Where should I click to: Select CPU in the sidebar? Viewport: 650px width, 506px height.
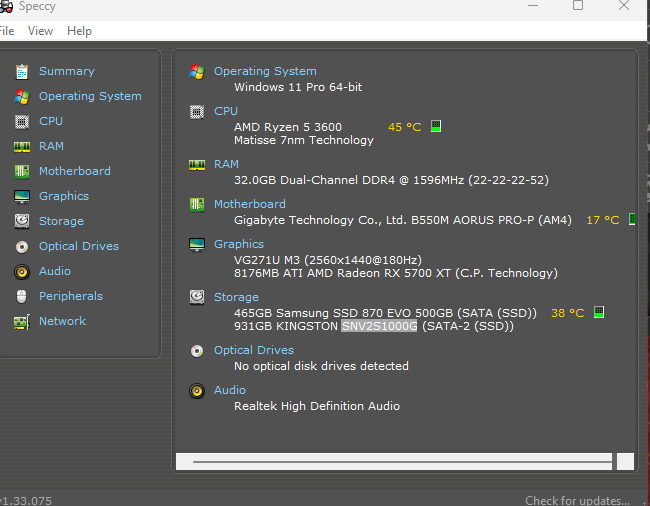tap(51, 121)
